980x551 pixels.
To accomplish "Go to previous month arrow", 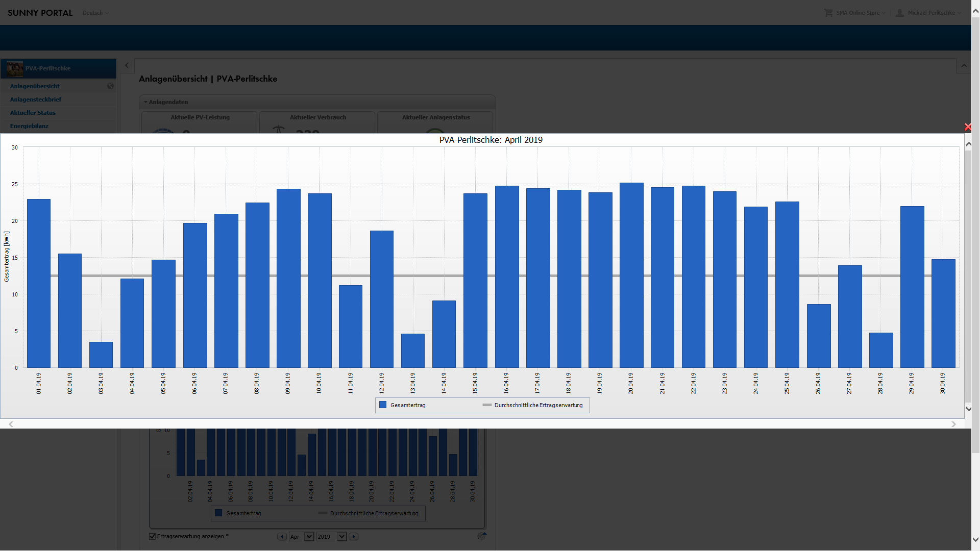I will pyautogui.click(x=282, y=537).
